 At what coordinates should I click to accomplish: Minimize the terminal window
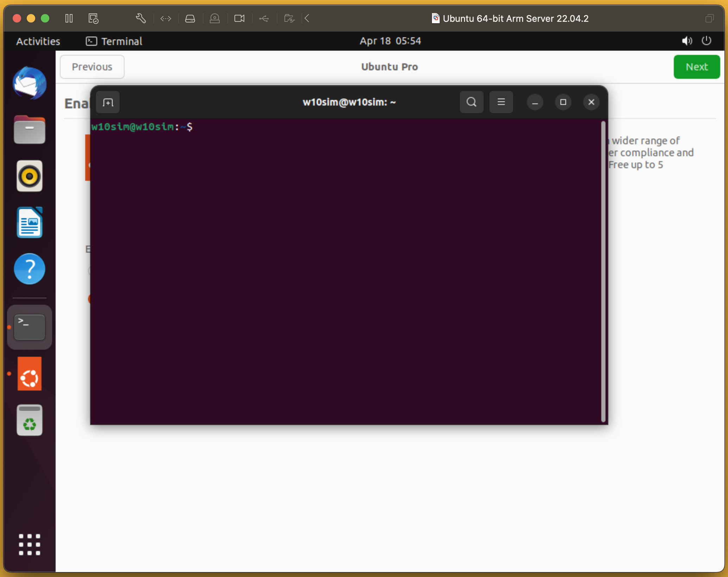[535, 102]
